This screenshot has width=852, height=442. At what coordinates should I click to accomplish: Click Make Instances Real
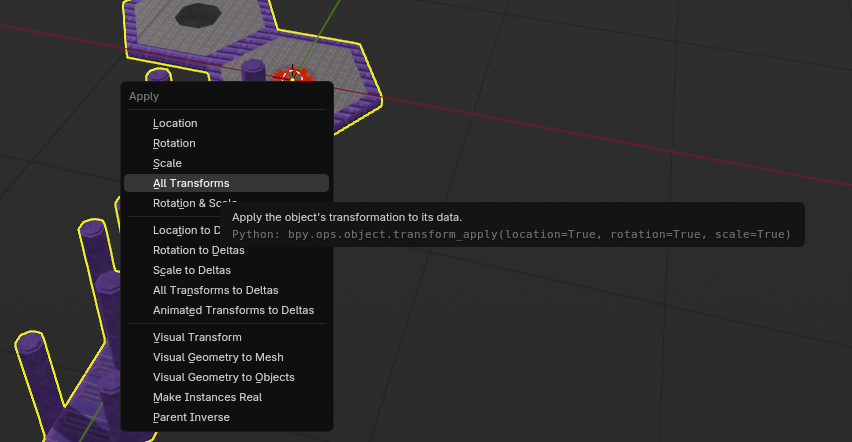coord(207,397)
